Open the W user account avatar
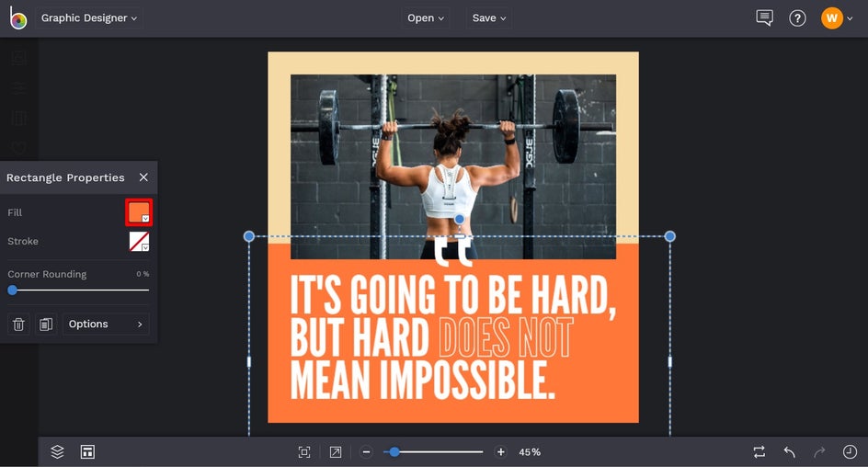Screen dimensions: 868x467 tap(831, 18)
